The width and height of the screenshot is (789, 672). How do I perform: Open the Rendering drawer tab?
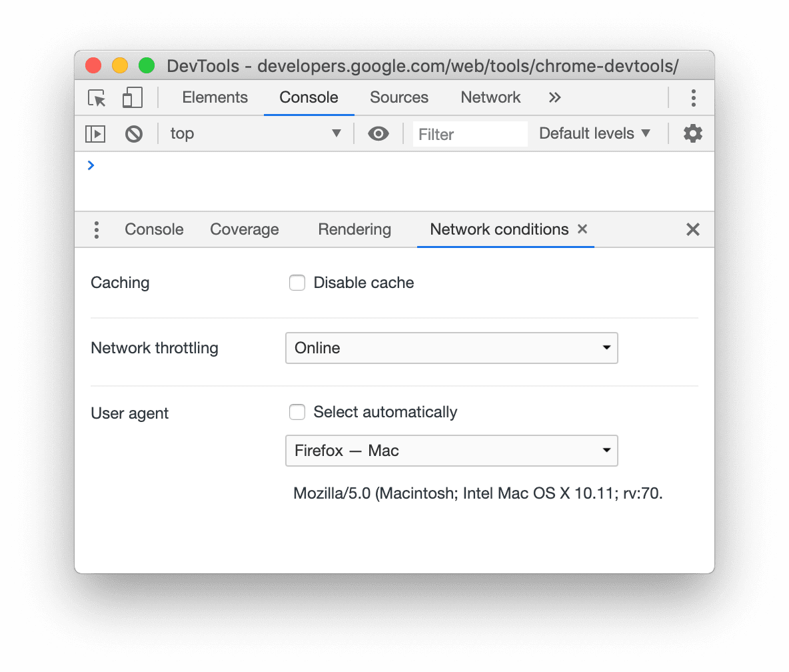click(x=355, y=229)
